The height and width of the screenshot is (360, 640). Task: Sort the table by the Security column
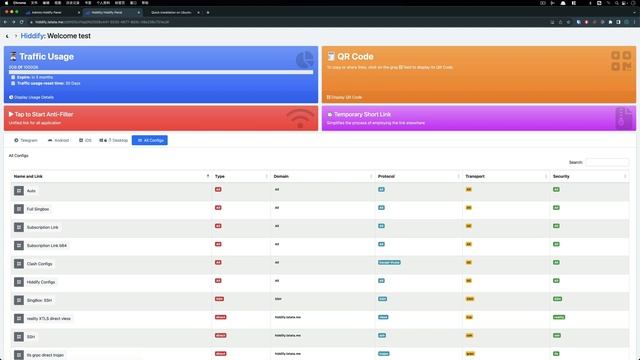[589, 176]
